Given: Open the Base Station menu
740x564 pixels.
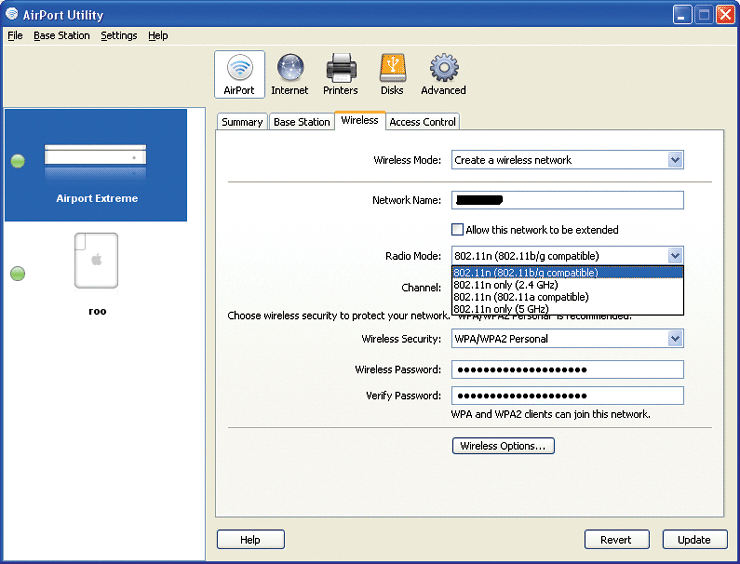Looking at the screenshot, I should [x=62, y=35].
